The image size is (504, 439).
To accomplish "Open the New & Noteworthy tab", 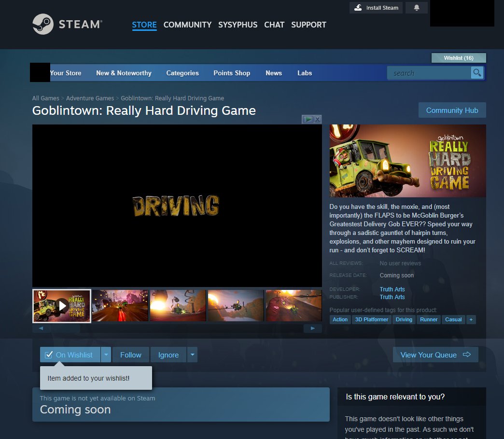I will (124, 73).
